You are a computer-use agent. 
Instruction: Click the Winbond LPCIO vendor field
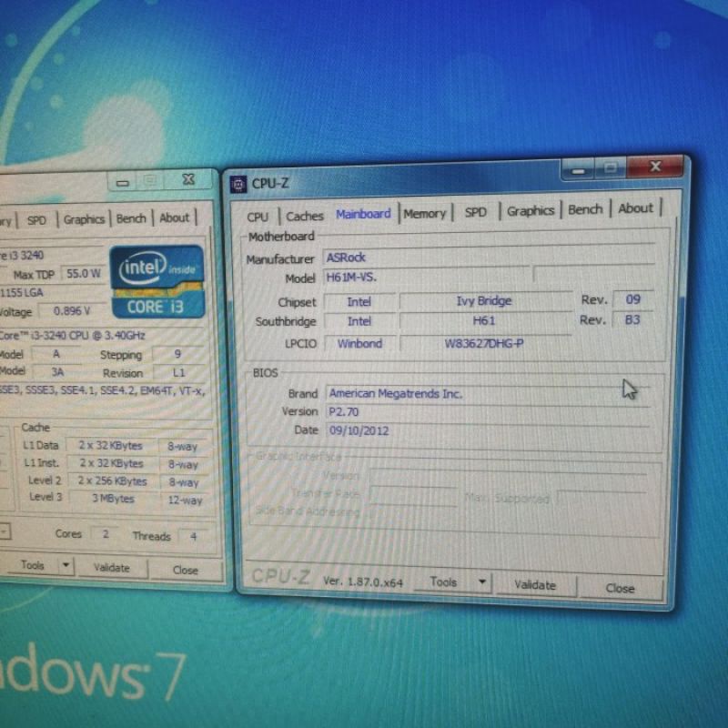(x=359, y=344)
